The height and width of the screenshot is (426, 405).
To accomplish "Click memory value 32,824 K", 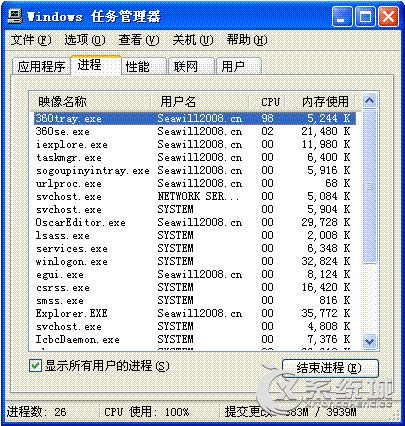I will tap(326, 261).
